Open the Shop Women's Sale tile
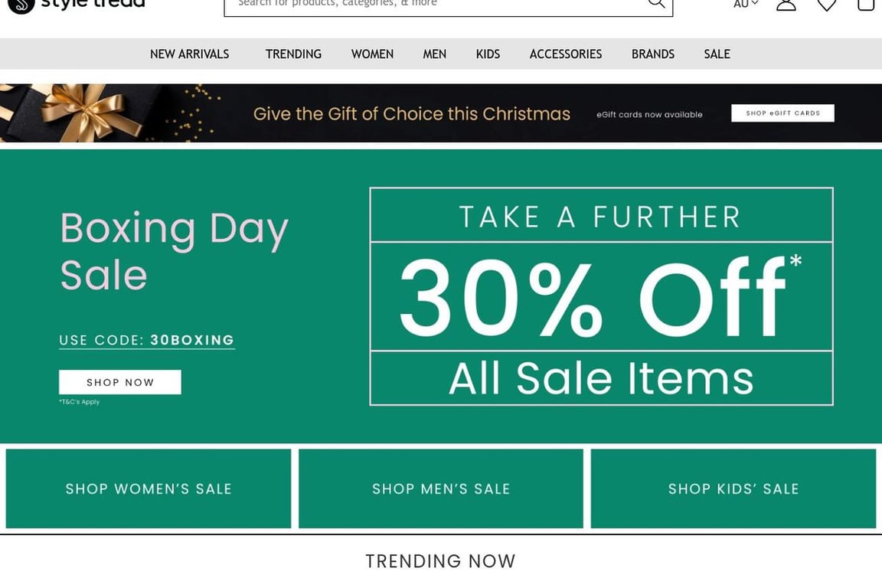The image size is (882, 588). coord(149,488)
